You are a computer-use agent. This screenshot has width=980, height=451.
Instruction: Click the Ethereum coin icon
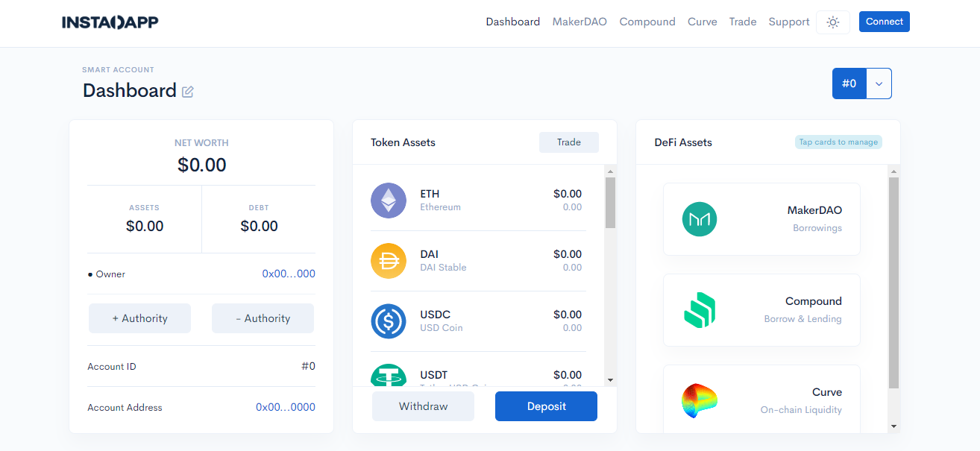pos(389,201)
